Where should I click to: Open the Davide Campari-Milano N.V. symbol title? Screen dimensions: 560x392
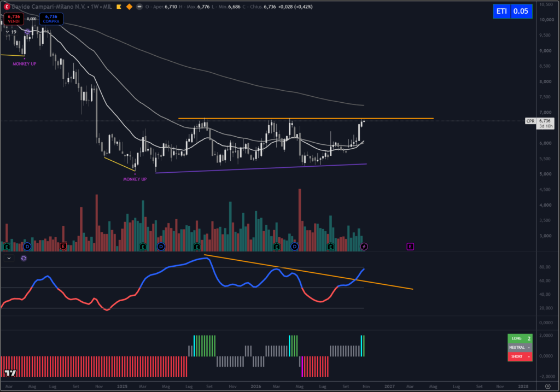click(x=49, y=7)
